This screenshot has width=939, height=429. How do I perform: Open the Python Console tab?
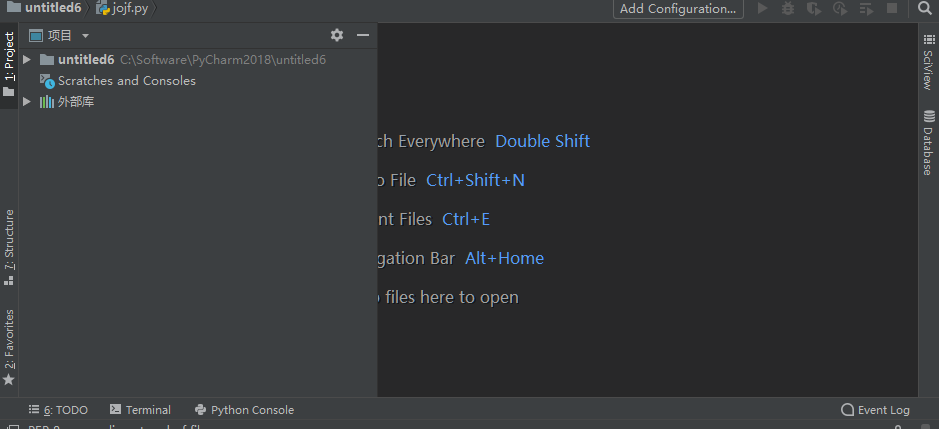coord(244,410)
